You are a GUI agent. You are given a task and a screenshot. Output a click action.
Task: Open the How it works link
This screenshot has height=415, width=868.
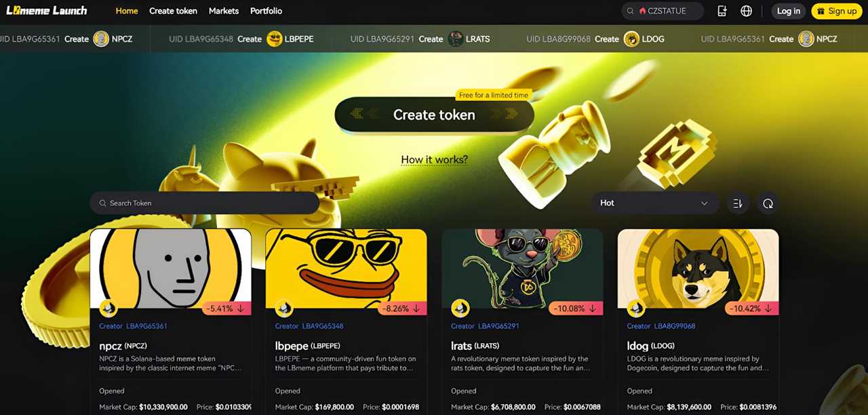[434, 160]
